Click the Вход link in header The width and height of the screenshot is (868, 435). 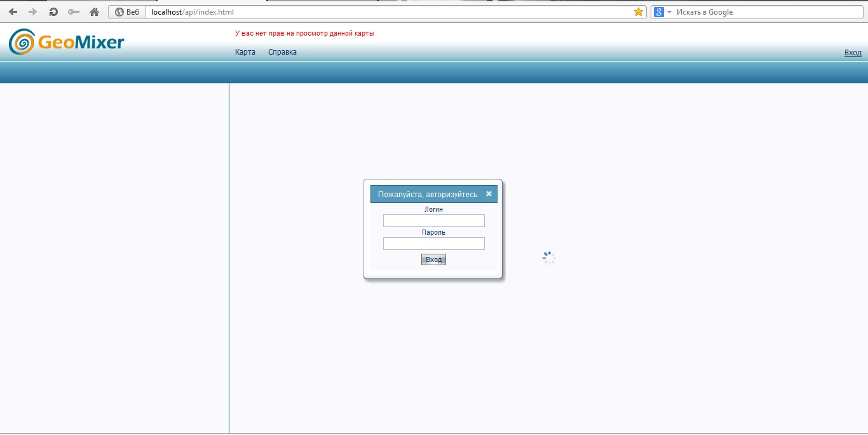pos(853,53)
